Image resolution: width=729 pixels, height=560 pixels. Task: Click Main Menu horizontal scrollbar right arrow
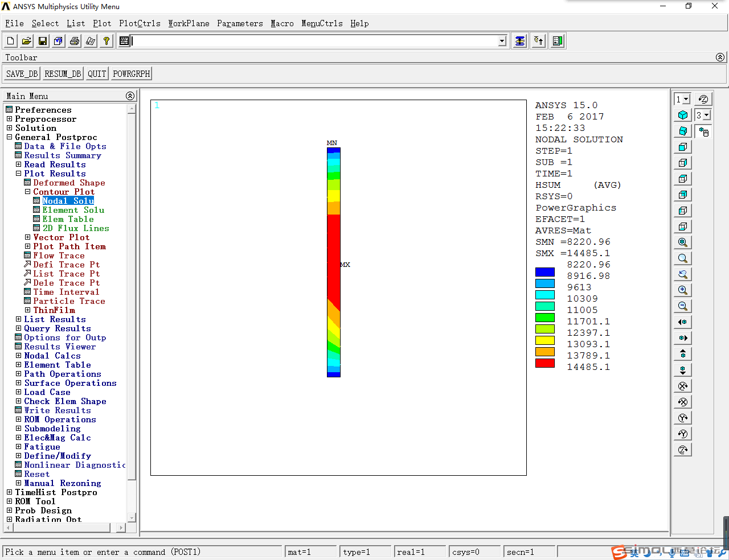[121, 528]
